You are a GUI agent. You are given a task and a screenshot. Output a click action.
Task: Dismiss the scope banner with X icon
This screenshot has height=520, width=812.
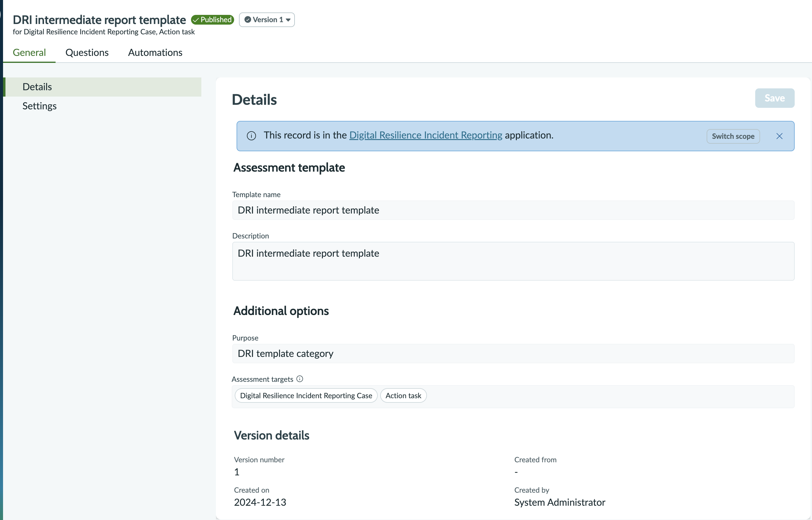tap(779, 136)
